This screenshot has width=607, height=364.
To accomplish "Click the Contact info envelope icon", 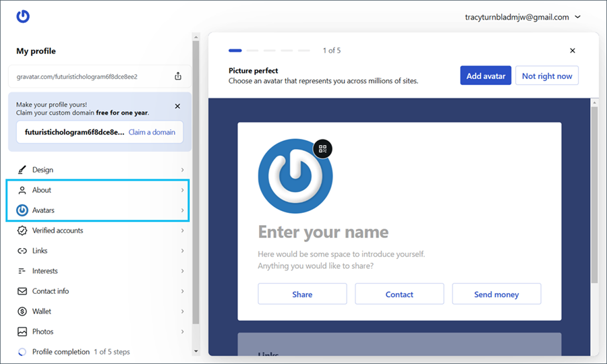I will [x=22, y=291].
